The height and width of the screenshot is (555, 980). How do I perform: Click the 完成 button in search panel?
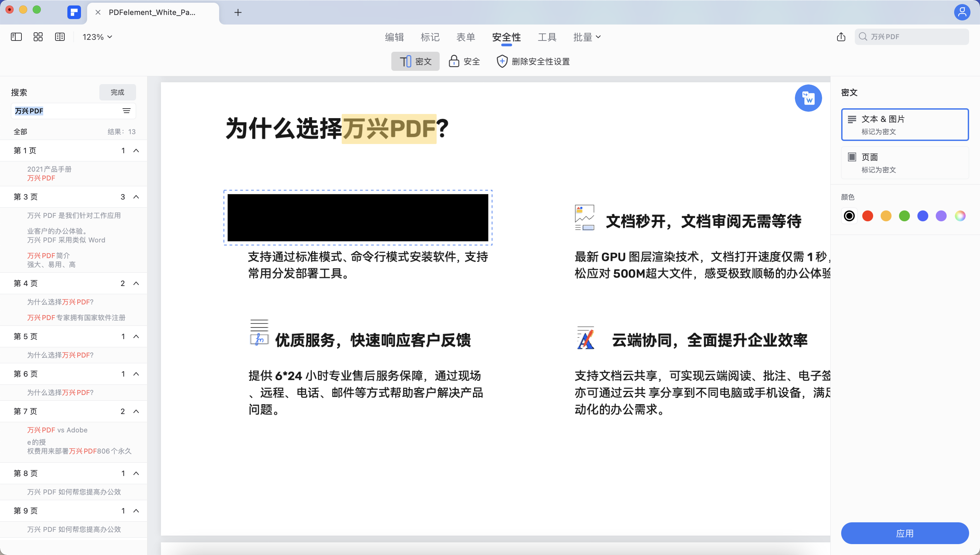[117, 92]
